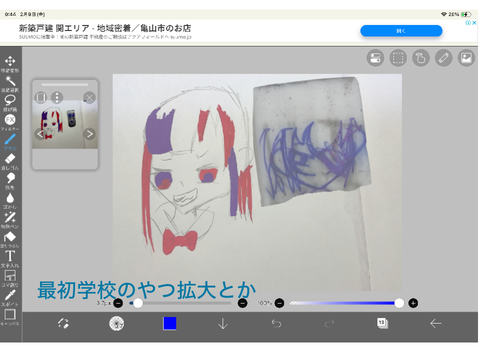Decrease opacity with minus button
This screenshot has height=360, width=480.
pyautogui.click(x=279, y=303)
